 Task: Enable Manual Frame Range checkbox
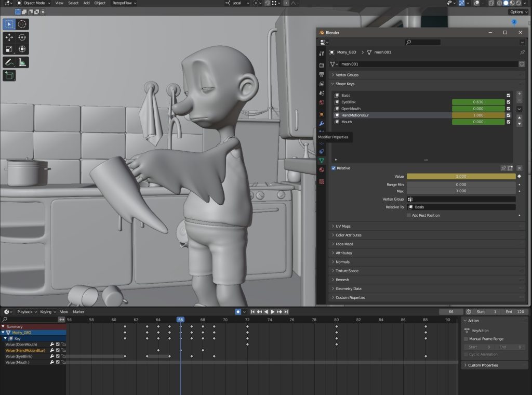pyautogui.click(x=466, y=339)
